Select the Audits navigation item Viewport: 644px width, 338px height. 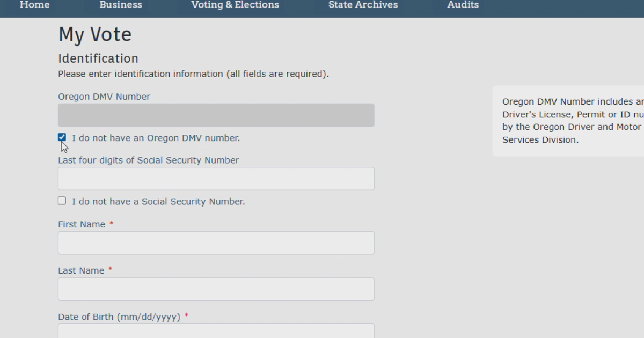463,5
